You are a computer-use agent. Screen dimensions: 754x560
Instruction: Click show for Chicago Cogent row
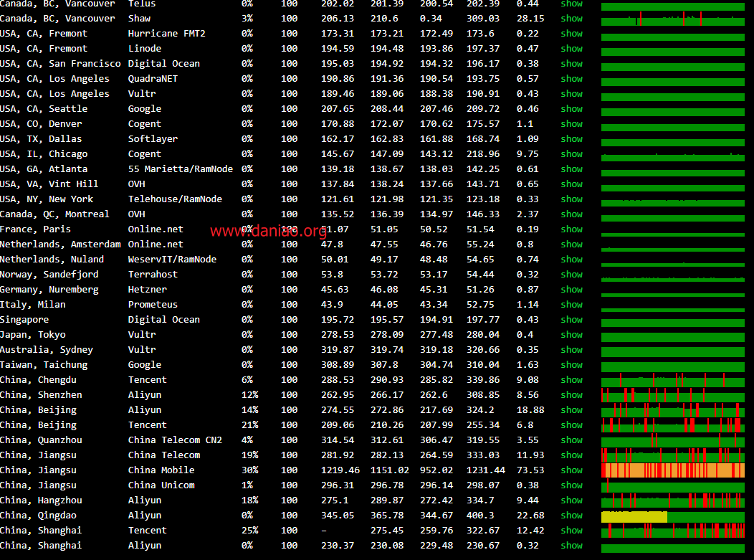(571, 154)
